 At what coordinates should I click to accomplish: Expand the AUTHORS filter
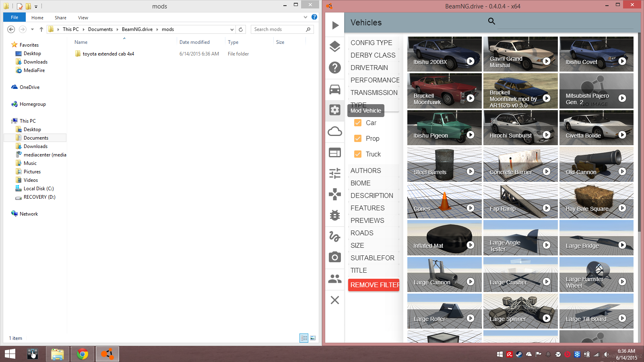(x=374, y=171)
